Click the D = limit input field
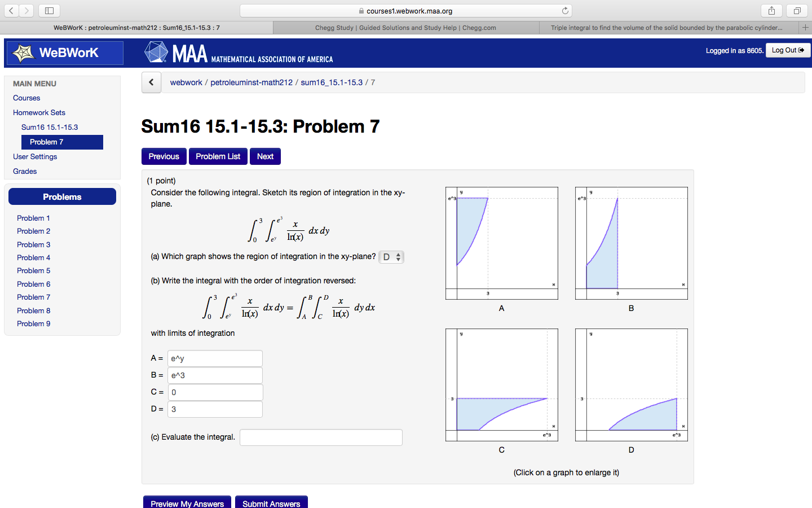 [x=215, y=409]
